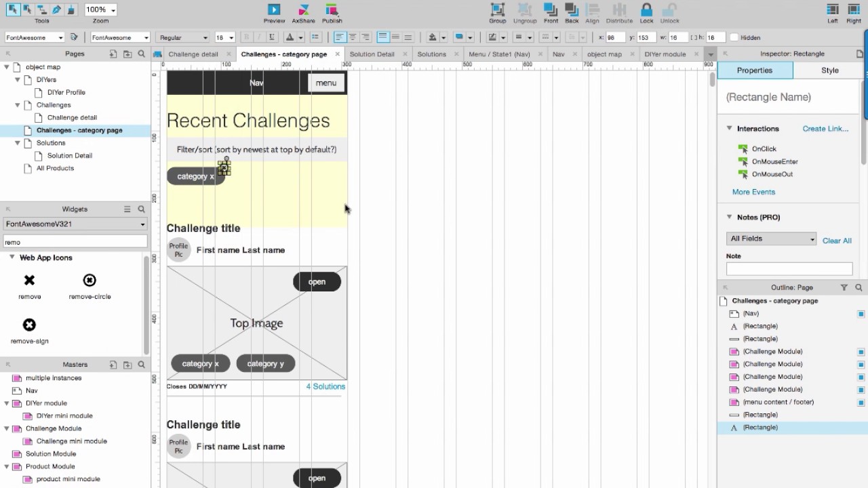Toggle the Right panel icon
Image resolution: width=868 pixels, height=488 pixels.
pos(853,9)
